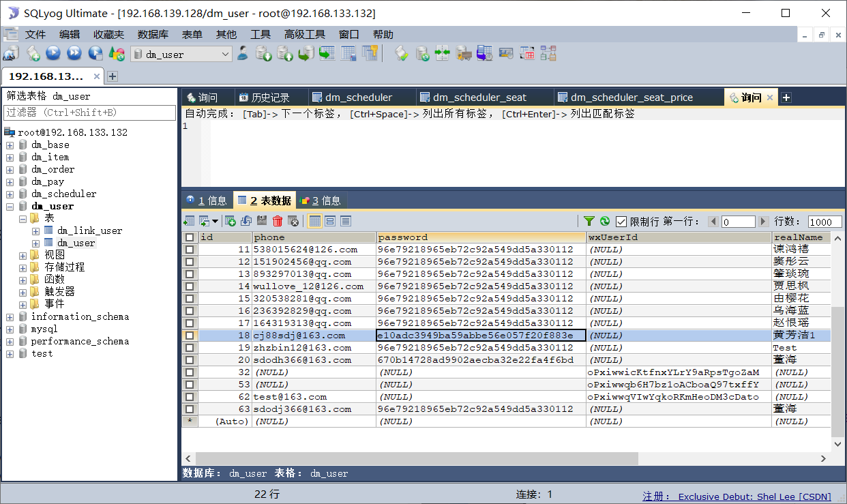Toggle the 限制行 checkbox

[621, 222]
